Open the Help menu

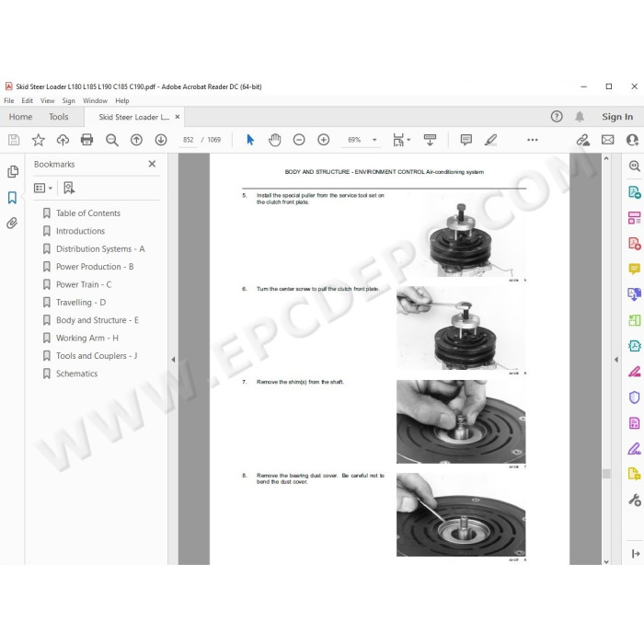[x=122, y=100]
